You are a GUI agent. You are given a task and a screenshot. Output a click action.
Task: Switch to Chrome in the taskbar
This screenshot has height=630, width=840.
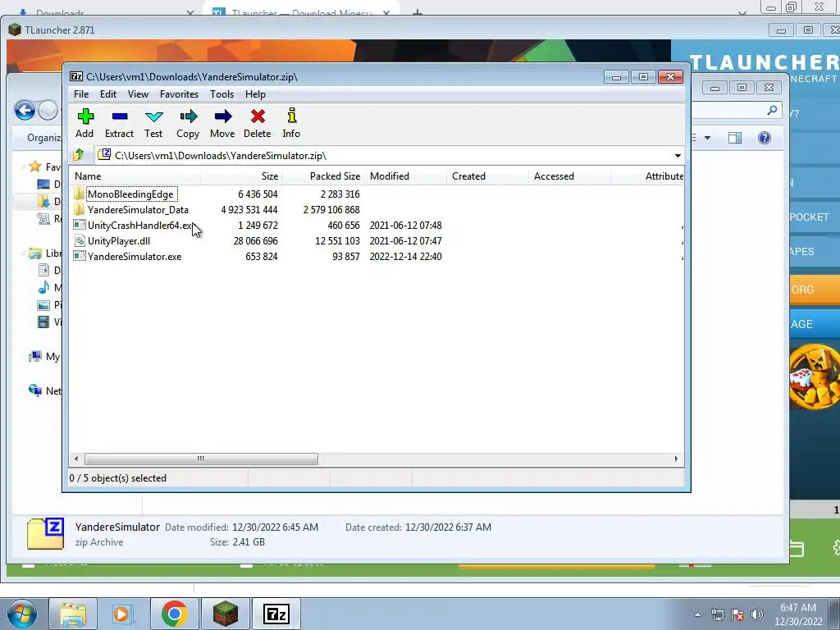click(x=174, y=614)
